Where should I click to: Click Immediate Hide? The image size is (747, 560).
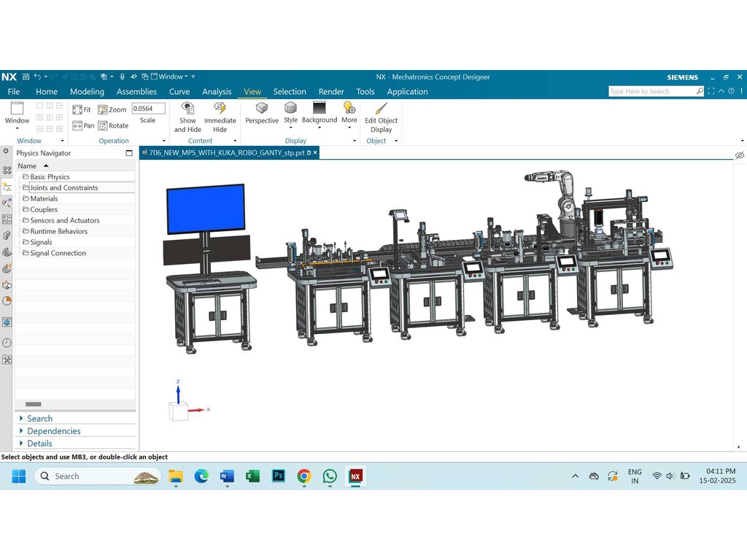pos(220,117)
